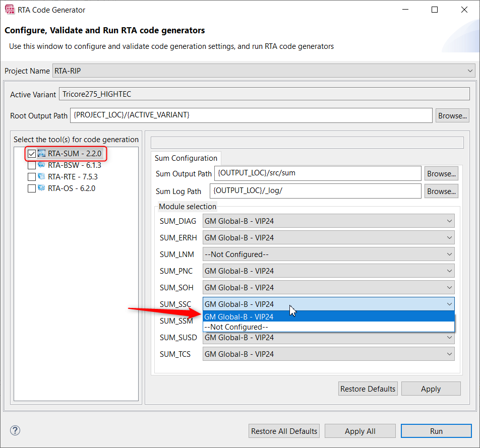The height and width of the screenshot is (448, 480).
Task: Select GM Global-B - VIP24 in the open list
Action: (328, 316)
